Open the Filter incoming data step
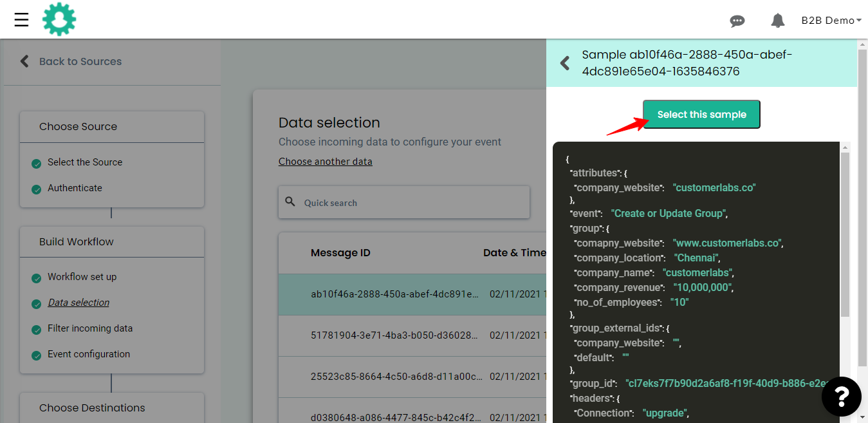This screenshot has height=423, width=868. point(89,328)
